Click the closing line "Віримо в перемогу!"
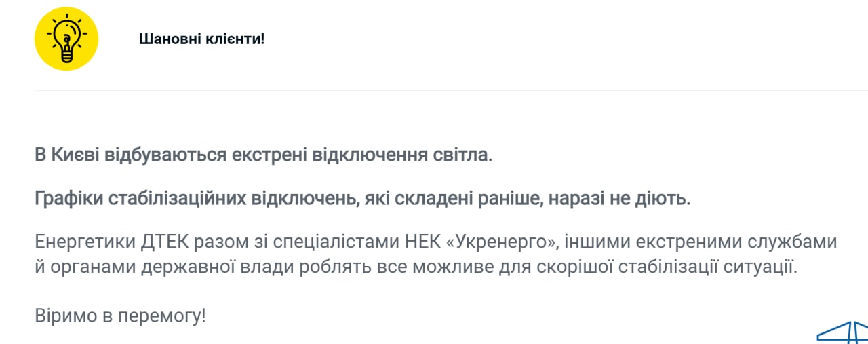 tap(120, 316)
